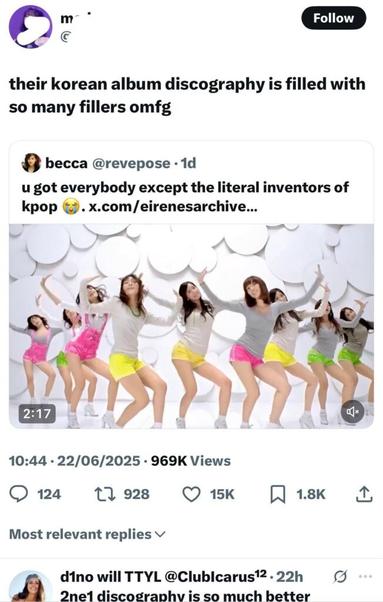
Task: Open @revepose profile handle
Action: (x=131, y=163)
